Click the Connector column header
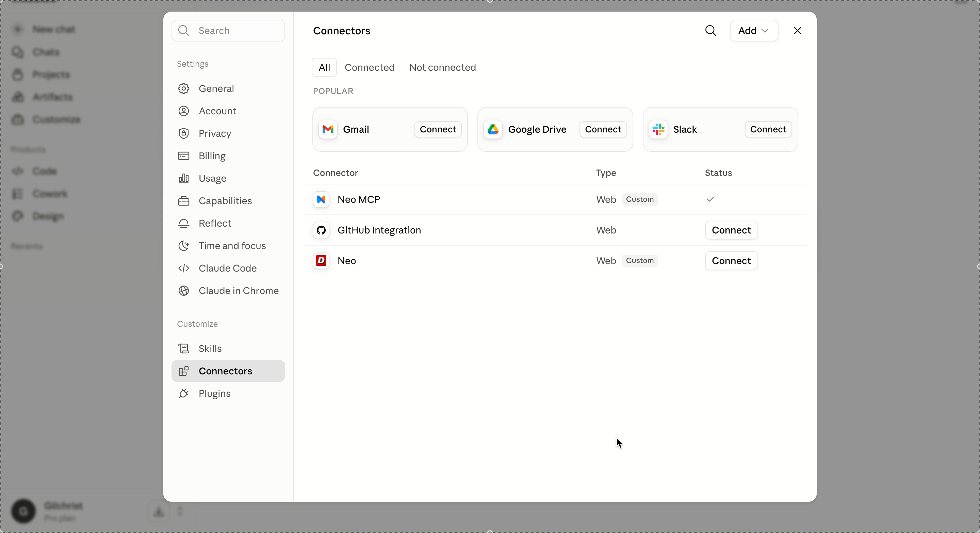Screen dimensions: 980x533 point(335,173)
